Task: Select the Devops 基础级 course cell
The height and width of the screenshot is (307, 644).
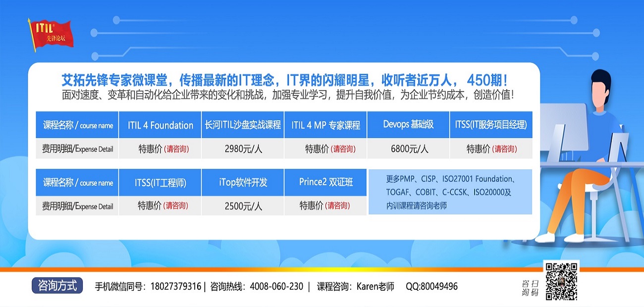Action: pyautogui.click(x=408, y=125)
